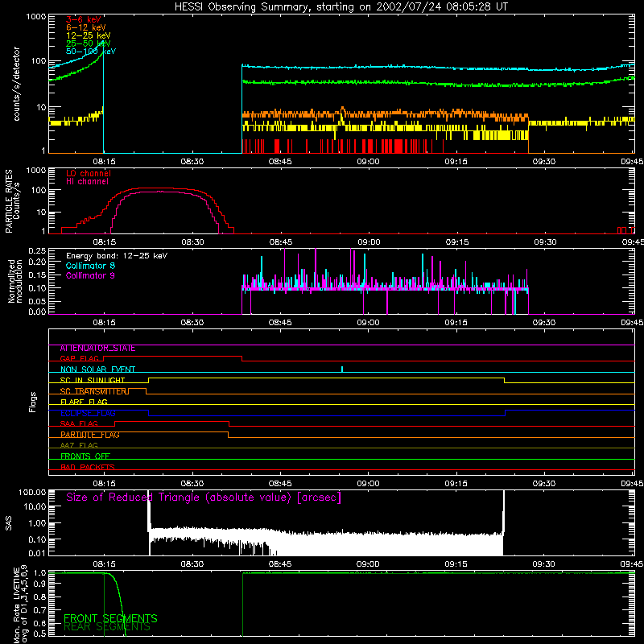Click the ATTENUATOR_STATE flag label
This screenshot has height=644, width=644.
[97, 349]
